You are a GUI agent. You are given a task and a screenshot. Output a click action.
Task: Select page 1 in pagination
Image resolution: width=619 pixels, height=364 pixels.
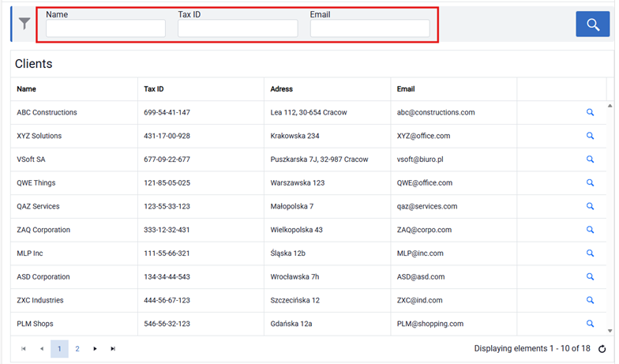(59, 349)
